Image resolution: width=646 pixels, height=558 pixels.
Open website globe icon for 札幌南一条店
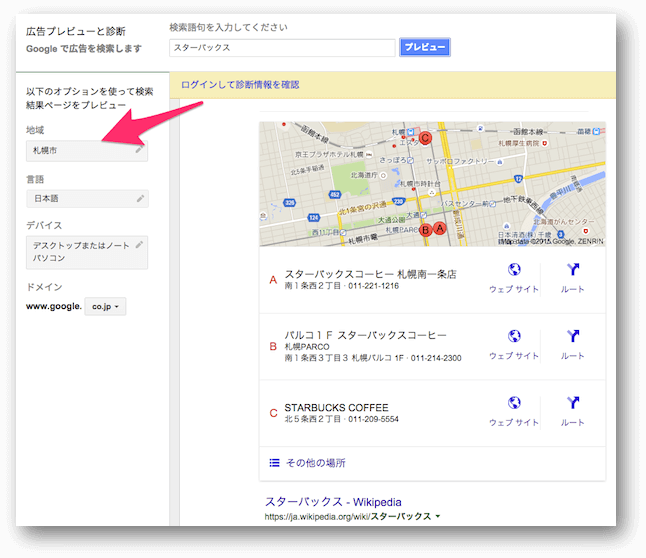tap(514, 270)
